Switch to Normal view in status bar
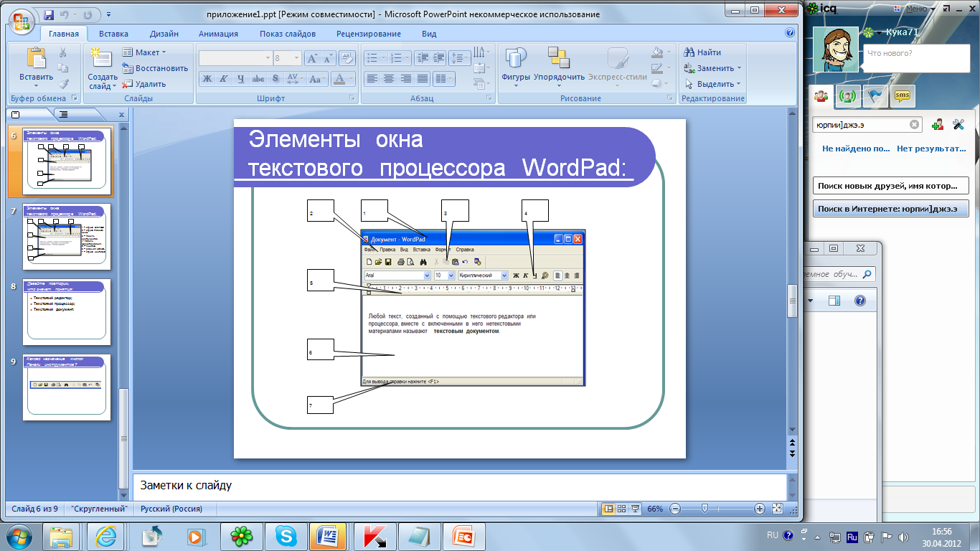This screenshot has height=551, width=980. pyautogui.click(x=609, y=509)
